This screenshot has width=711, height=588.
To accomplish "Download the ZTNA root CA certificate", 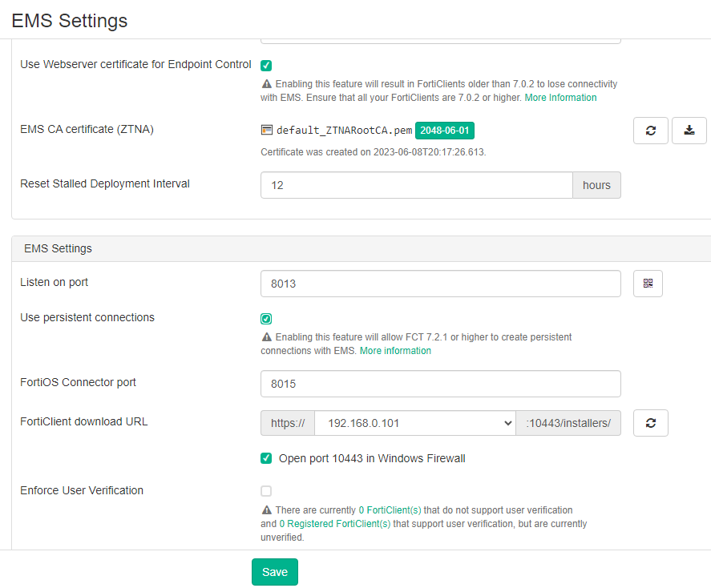I will coord(689,130).
